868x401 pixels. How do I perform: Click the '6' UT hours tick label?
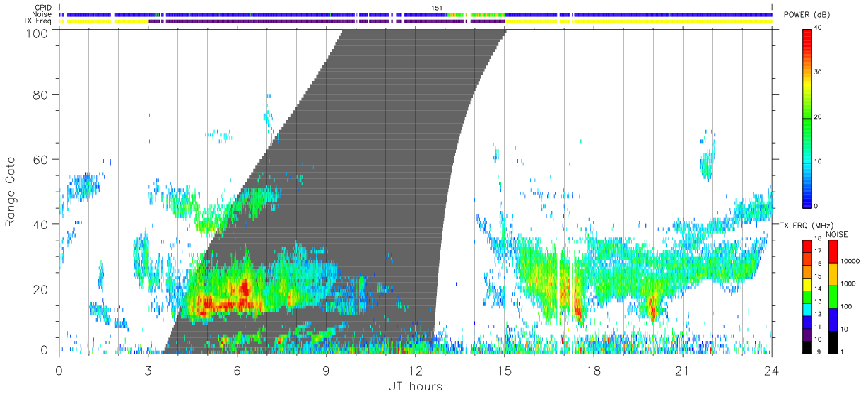pos(237,369)
